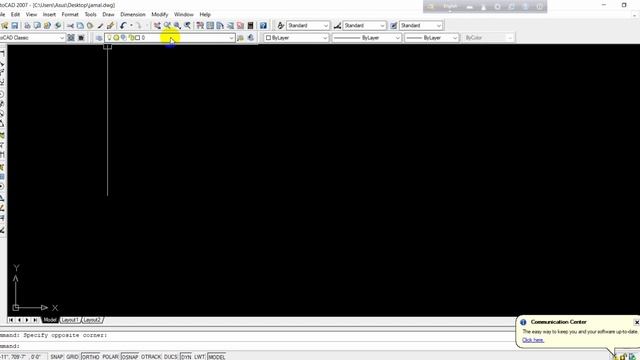Select the Zoom Realtime magnifier icon
The width and height of the screenshot is (640, 360).
tap(167, 25)
